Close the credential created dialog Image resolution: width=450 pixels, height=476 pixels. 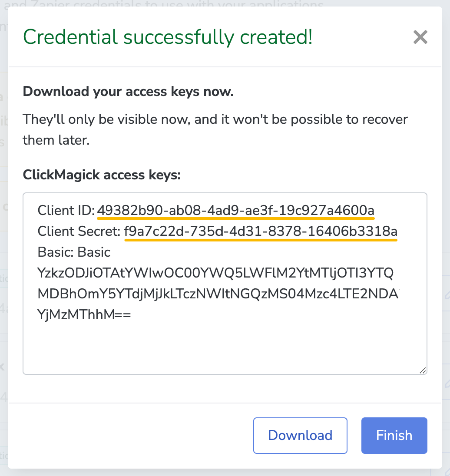coord(420,37)
